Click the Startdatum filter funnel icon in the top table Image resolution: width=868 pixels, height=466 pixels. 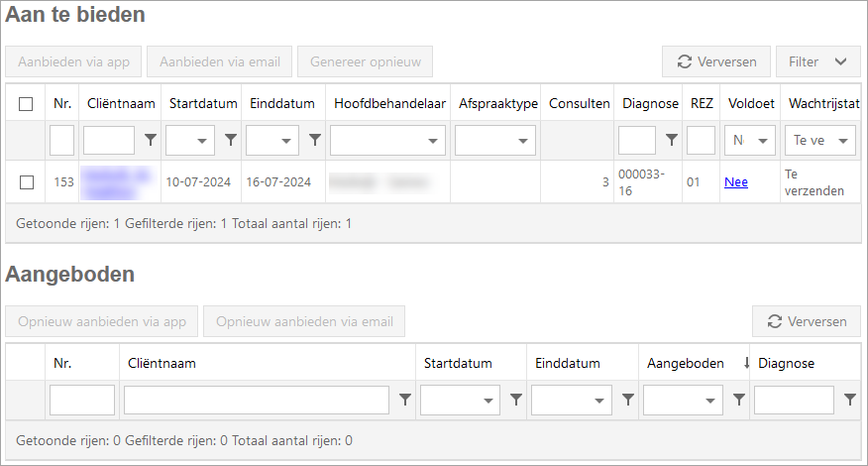pyautogui.click(x=231, y=141)
